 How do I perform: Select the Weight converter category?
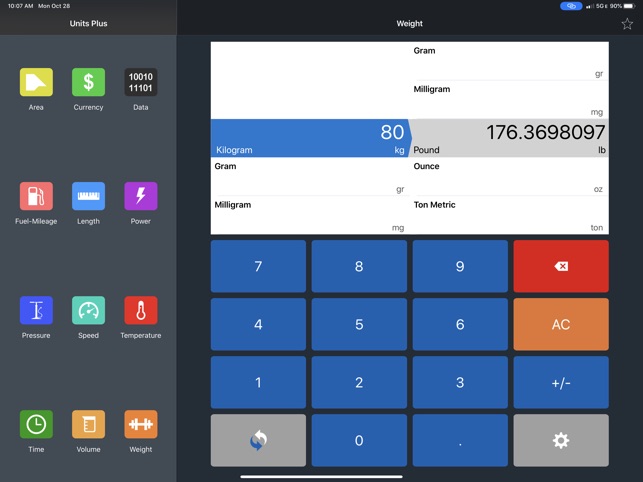click(141, 424)
